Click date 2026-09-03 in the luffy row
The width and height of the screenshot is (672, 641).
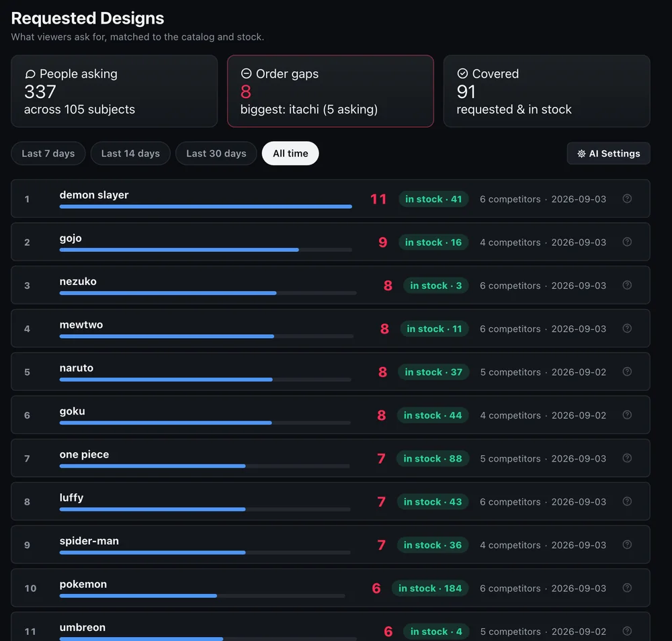(579, 502)
